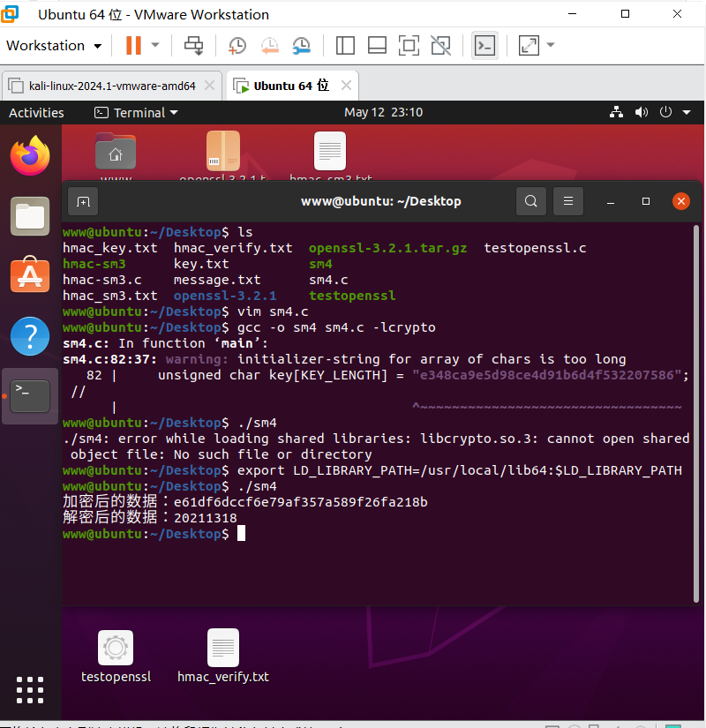This screenshot has height=728, width=706.
Task: Click the terminal vertical scrollbar
Action: [x=695, y=413]
